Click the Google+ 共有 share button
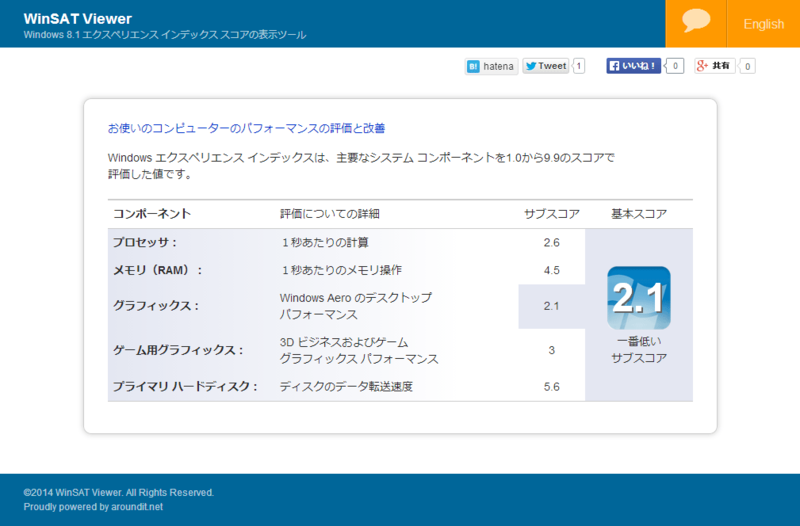 coord(714,66)
